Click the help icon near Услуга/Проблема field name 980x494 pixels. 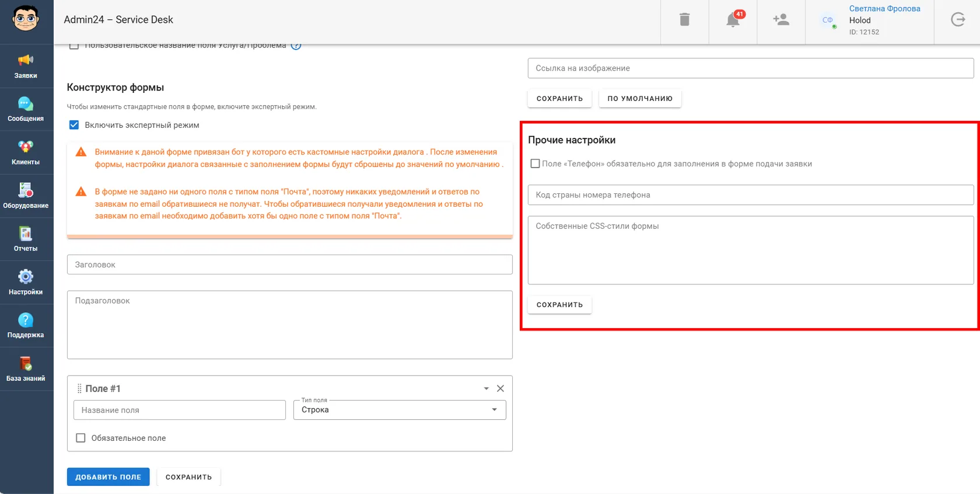pyautogui.click(x=296, y=46)
